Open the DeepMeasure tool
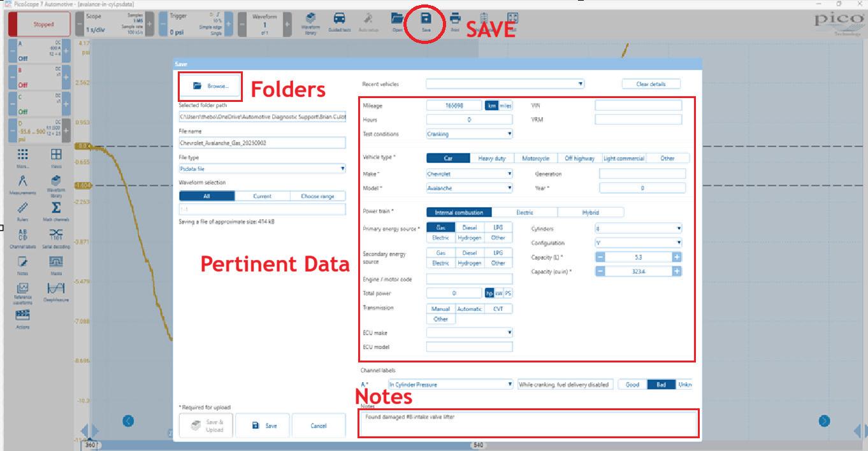Screen dimensions: 868x451 pos(56,292)
